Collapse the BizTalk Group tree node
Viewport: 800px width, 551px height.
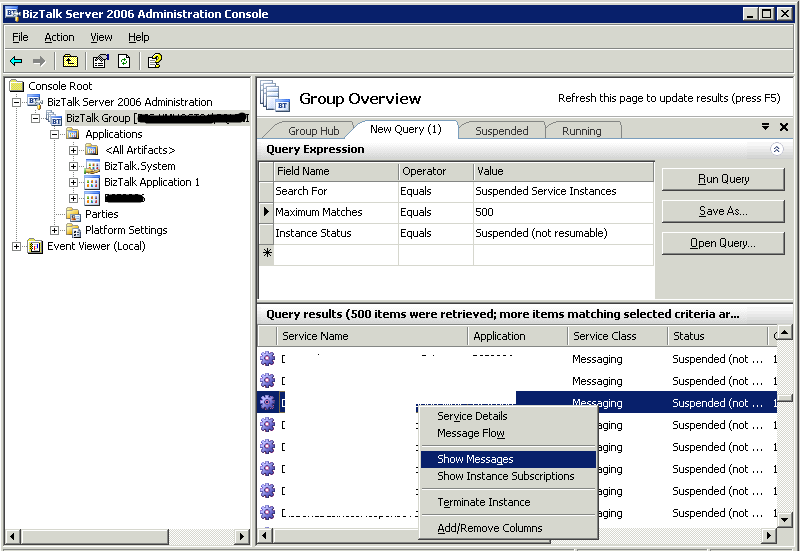35,118
